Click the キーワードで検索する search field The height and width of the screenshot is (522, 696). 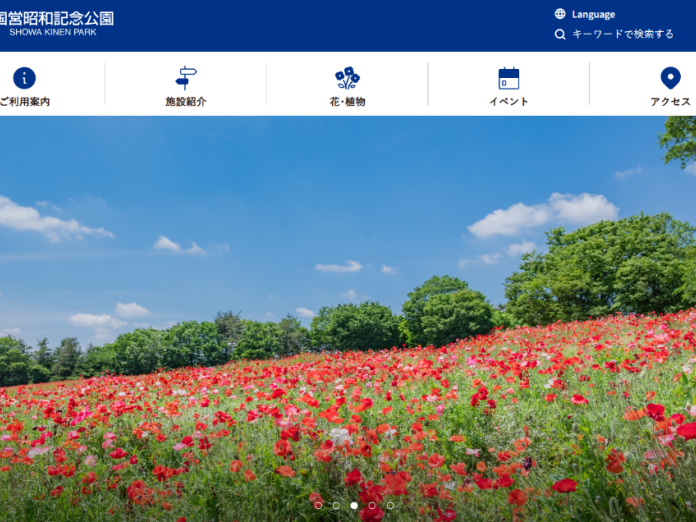622,34
